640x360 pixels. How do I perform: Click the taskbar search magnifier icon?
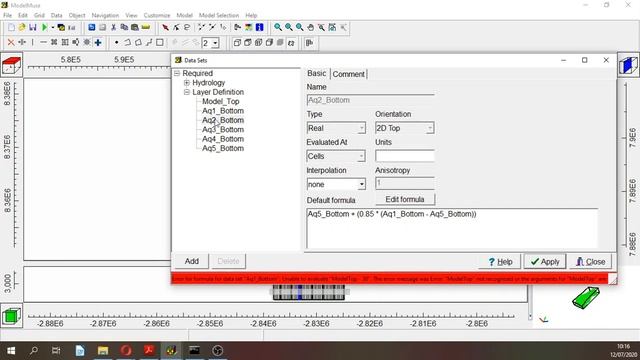(x=33, y=351)
